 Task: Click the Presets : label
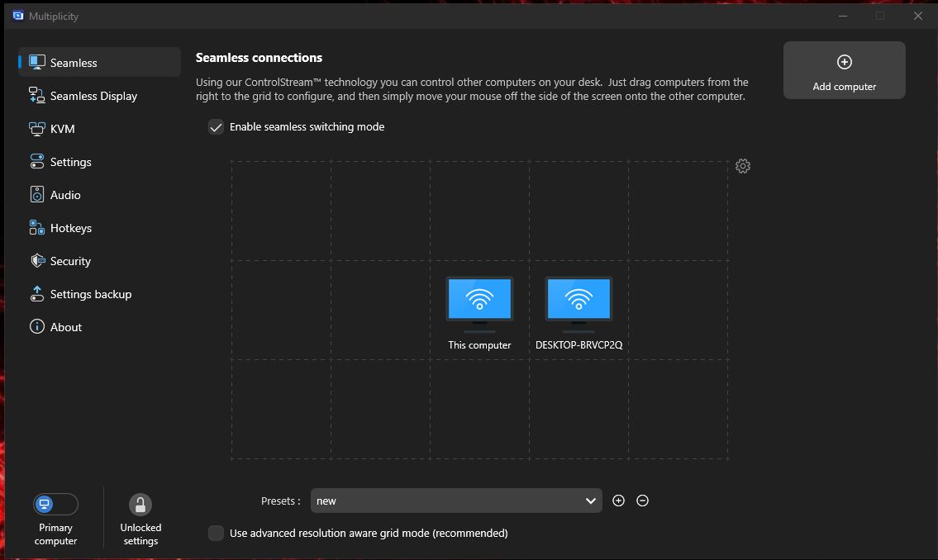[x=280, y=501]
